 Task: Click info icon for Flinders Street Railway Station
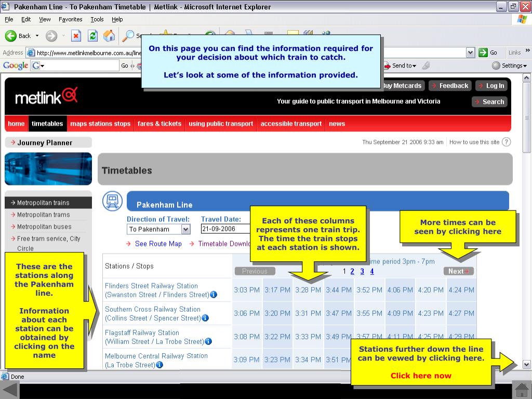click(x=214, y=295)
